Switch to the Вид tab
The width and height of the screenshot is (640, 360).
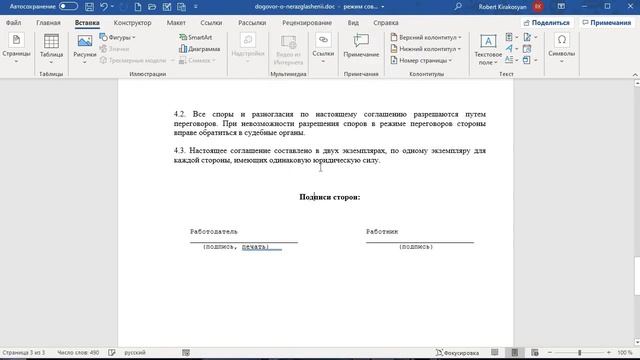353,23
